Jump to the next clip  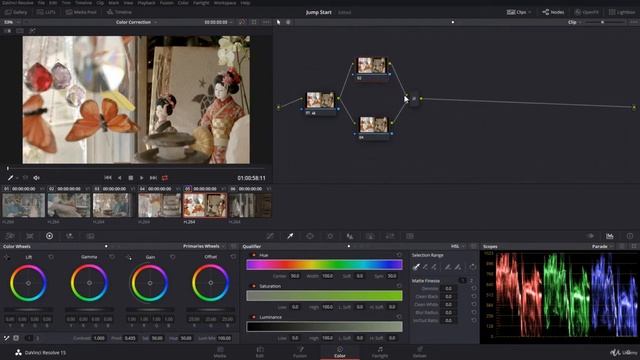click(x=153, y=178)
